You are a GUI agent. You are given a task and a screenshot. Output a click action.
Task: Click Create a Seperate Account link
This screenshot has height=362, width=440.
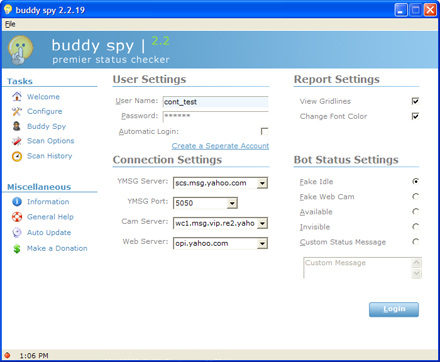(x=220, y=146)
